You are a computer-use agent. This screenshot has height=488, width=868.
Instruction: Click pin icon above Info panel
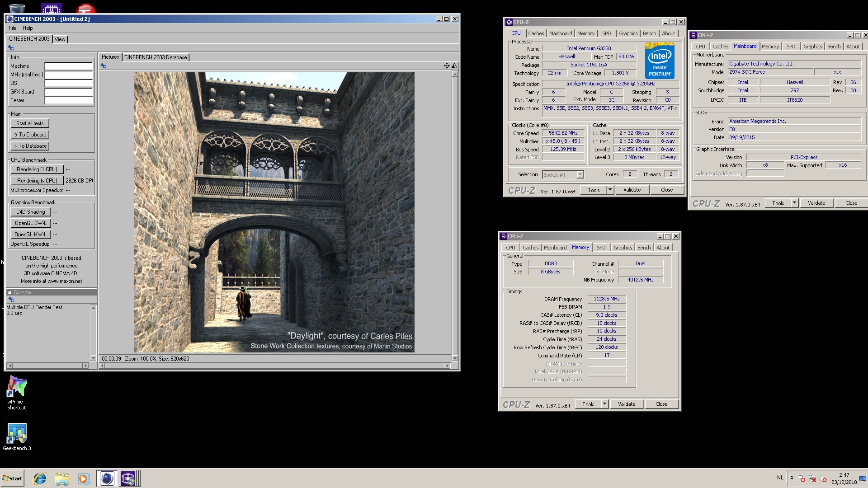(11, 48)
